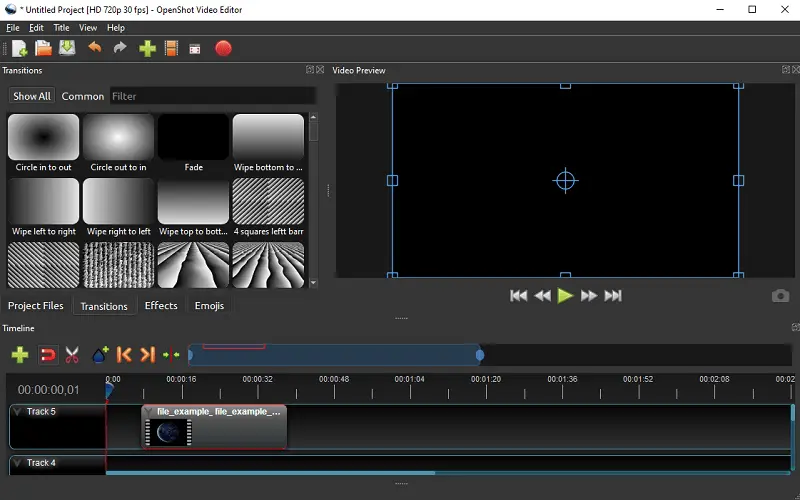
Task: Click the preview right-middle transform handle
Action: pos(738,181)
